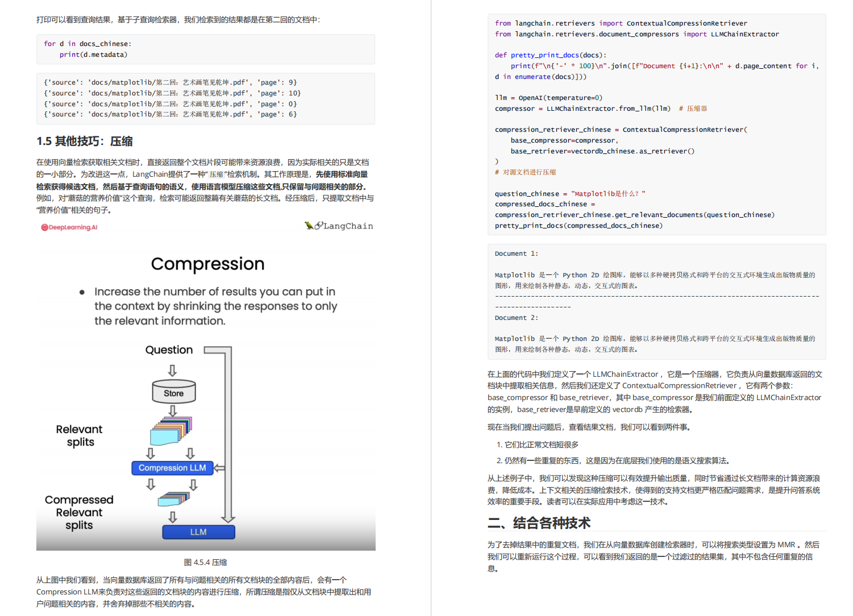Click the Compression LLM box
The image size is (853, 616).
click(x=172, y=468)
